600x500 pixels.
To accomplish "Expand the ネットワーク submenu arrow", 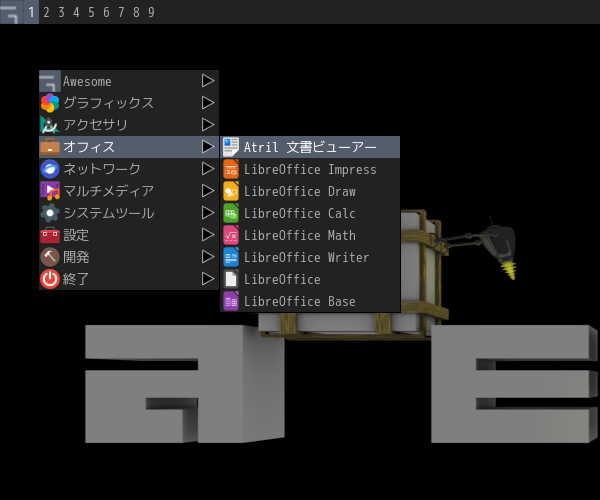I will point(208,169).
